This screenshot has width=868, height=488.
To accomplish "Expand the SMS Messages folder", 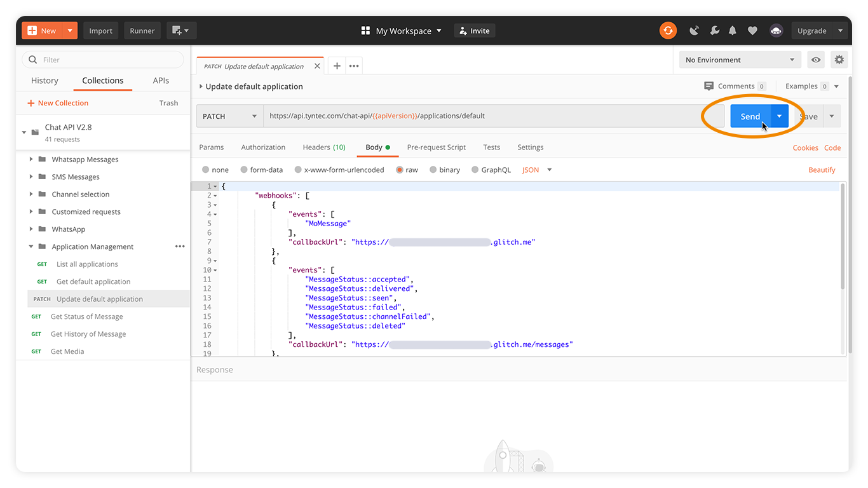I will [31, 177].
